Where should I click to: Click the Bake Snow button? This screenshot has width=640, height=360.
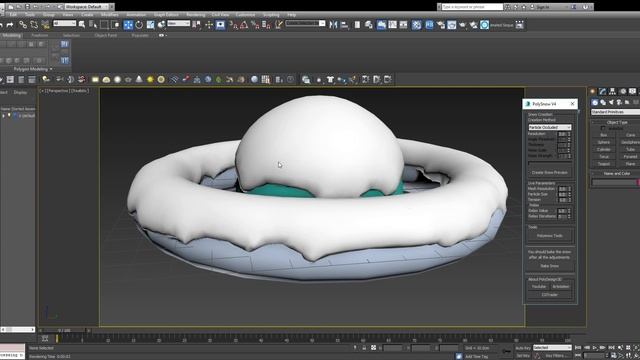[x=550, y=266]
